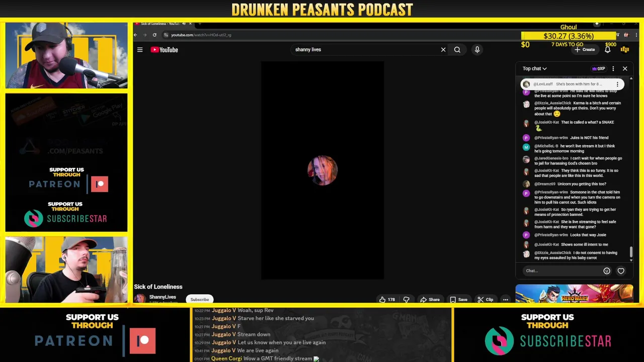Screen dimensions: 644x362
Task: Expand the Top chat mode dropdown
Action: tap(534, 68)
